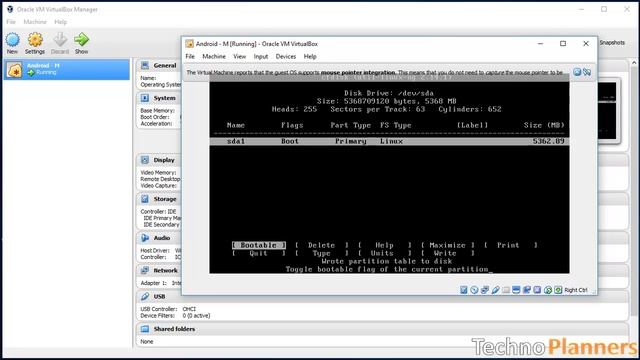640x360 pixels.
Task: Click the Snapshots button in Manager
Action: (612, 42)
